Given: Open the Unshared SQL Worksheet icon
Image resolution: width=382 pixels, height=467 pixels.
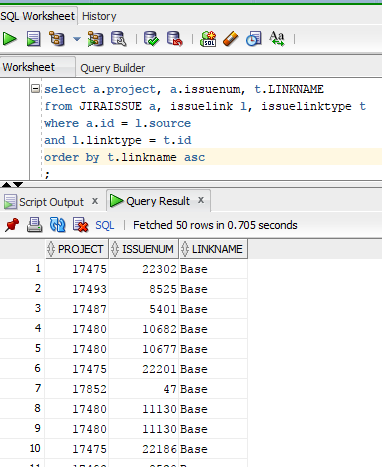Looking at the screenshot, I should [208, 39].
